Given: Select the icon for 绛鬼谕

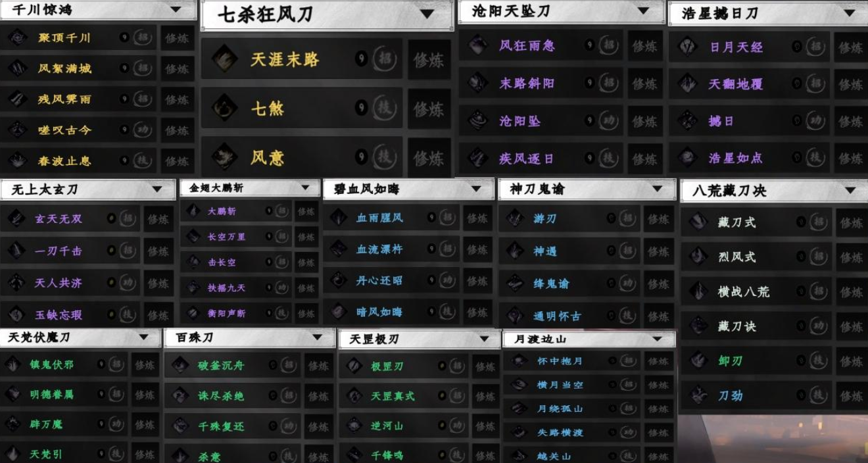Looking at the screenshot, I should coord(515,283).
